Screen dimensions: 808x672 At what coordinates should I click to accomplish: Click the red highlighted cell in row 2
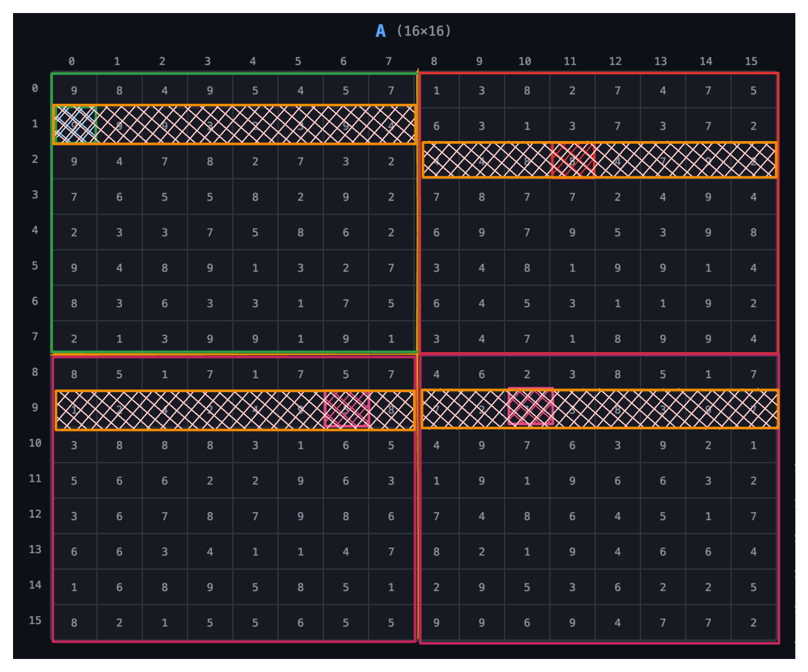click(x=573, y=161)
